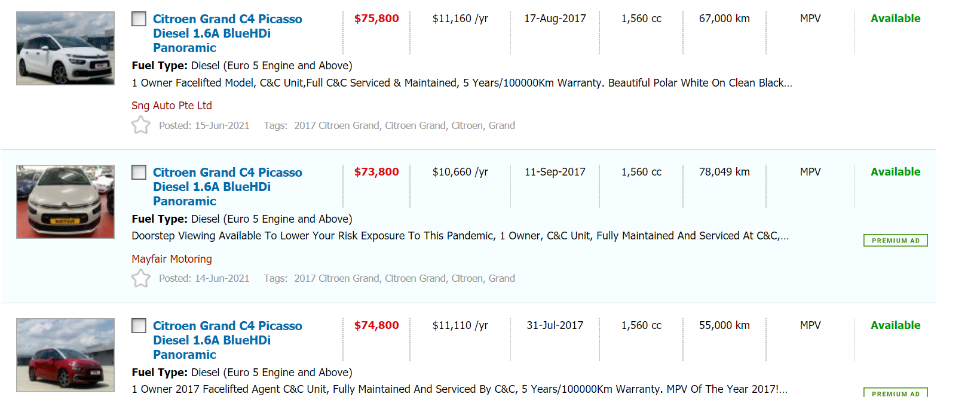Open the Citroen listing priced at $73,800

227,187
